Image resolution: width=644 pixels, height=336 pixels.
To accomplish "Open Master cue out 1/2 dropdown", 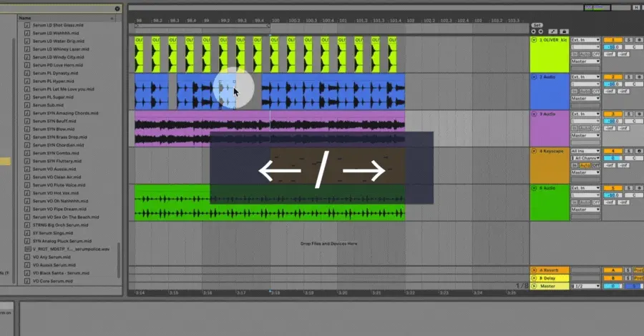I will [x=585, y=286].
